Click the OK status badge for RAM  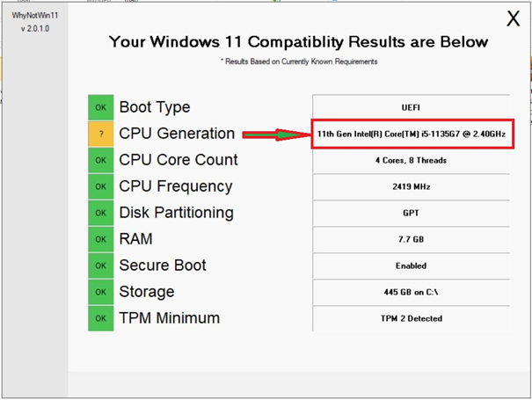pos(101,239)
